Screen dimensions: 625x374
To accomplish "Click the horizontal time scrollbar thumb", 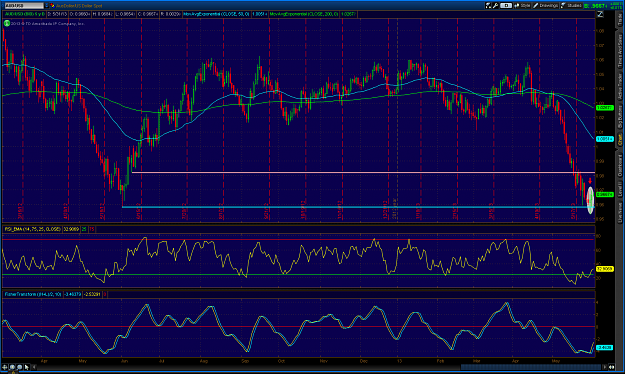I will (531, 367).
